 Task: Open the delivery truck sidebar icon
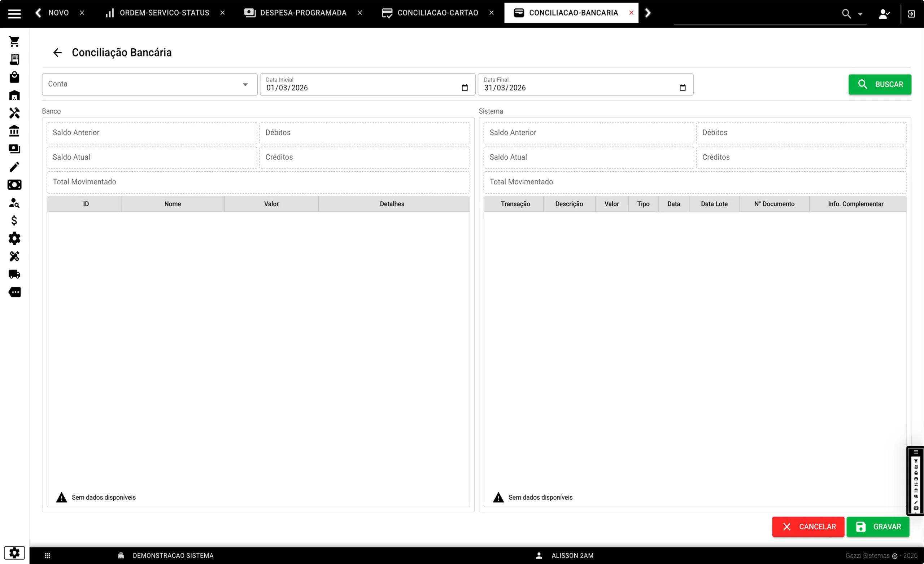[14, 274]
